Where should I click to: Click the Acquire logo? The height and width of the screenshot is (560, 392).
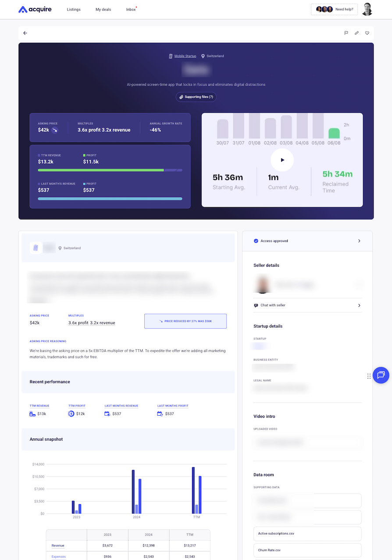(x=35, y=9)
